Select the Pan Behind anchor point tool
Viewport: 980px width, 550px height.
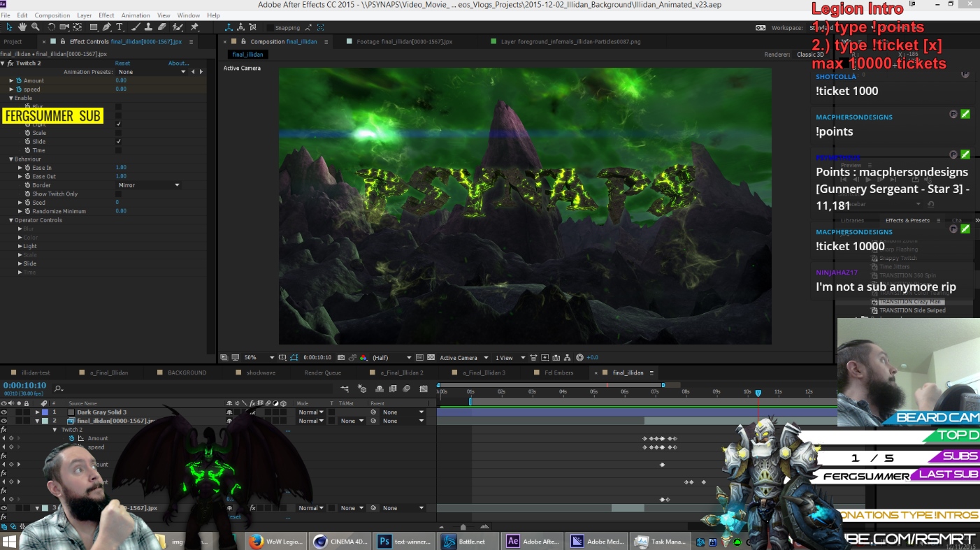coord(77,27)
